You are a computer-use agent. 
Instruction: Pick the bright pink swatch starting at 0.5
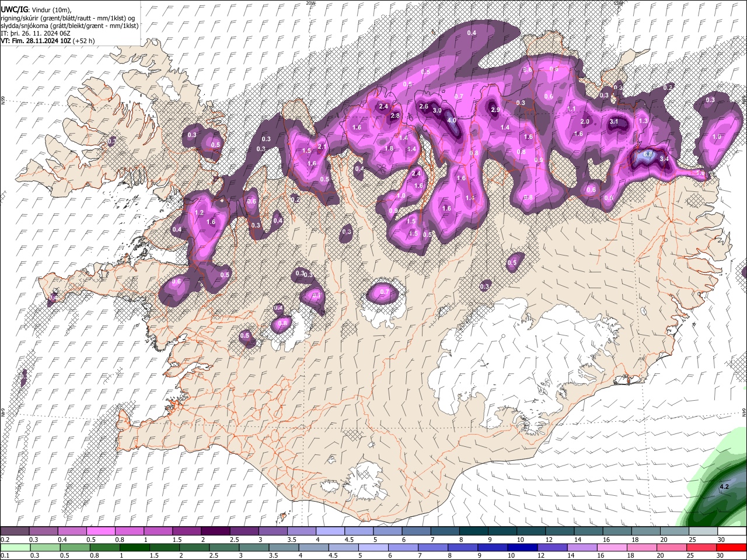100,531
